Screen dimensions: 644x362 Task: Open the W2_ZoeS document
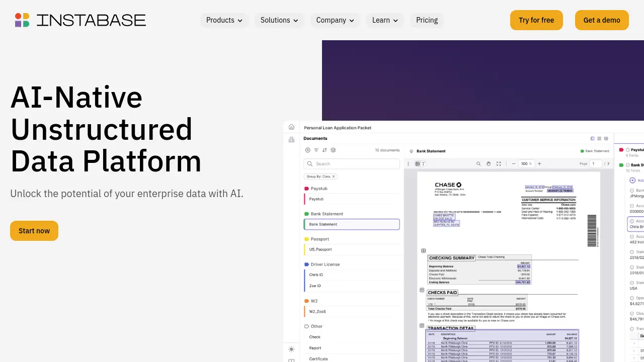pyautogui.click(x=352, y=312)
